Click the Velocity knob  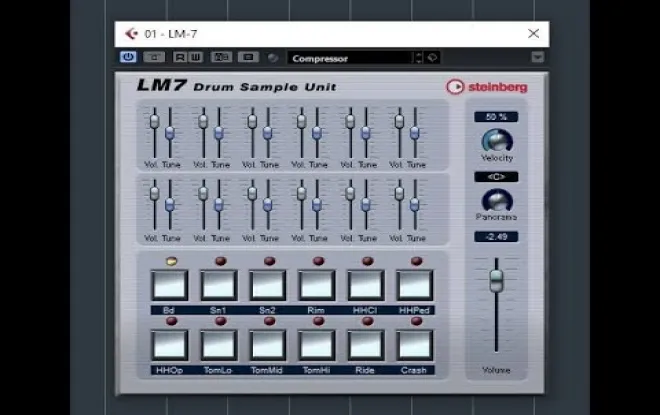click(x=497, y=141)
